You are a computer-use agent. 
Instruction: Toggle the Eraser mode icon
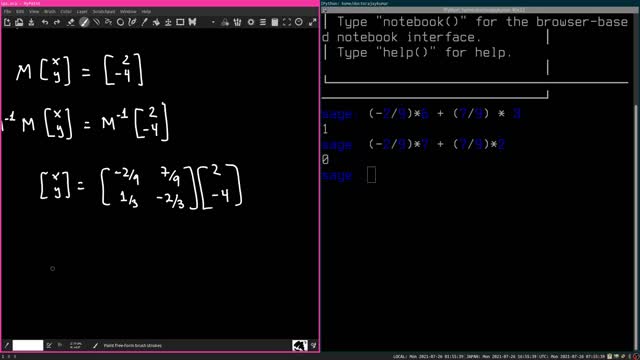coord(71,22)
